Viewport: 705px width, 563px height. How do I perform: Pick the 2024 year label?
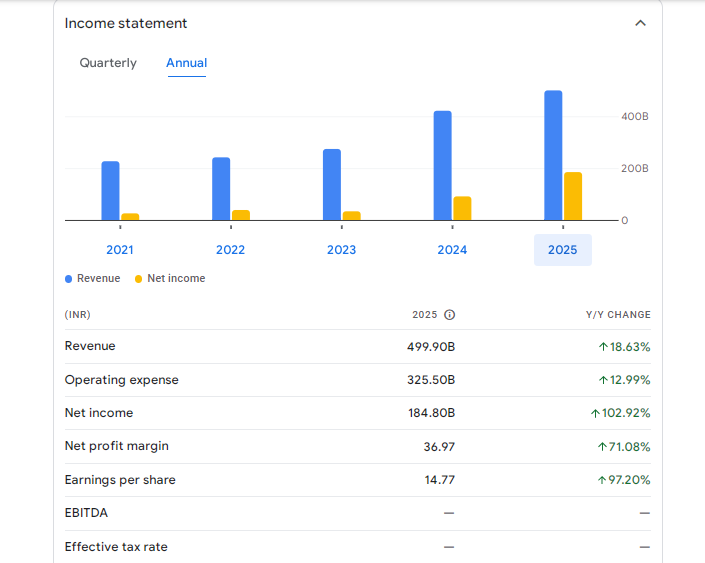click(x=452, y=250)
